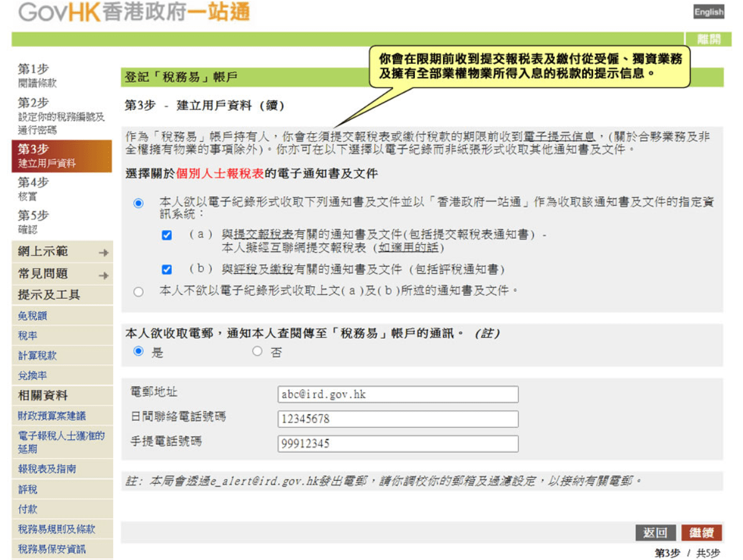
Task: Choose 是 for email notification
Action: [138, 351]
